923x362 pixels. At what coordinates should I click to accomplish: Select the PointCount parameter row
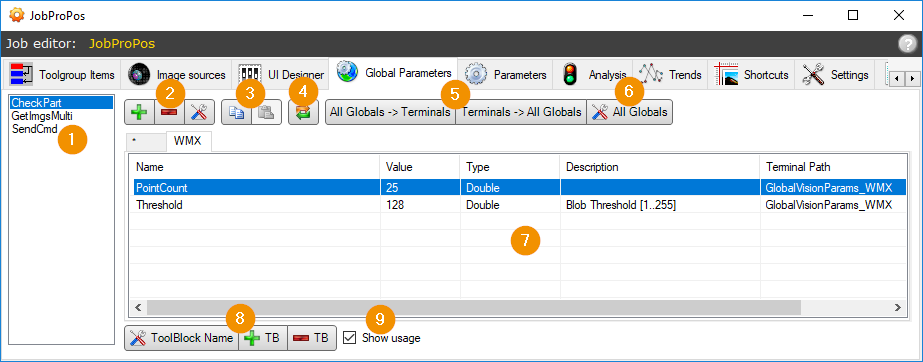click(519, 188)
